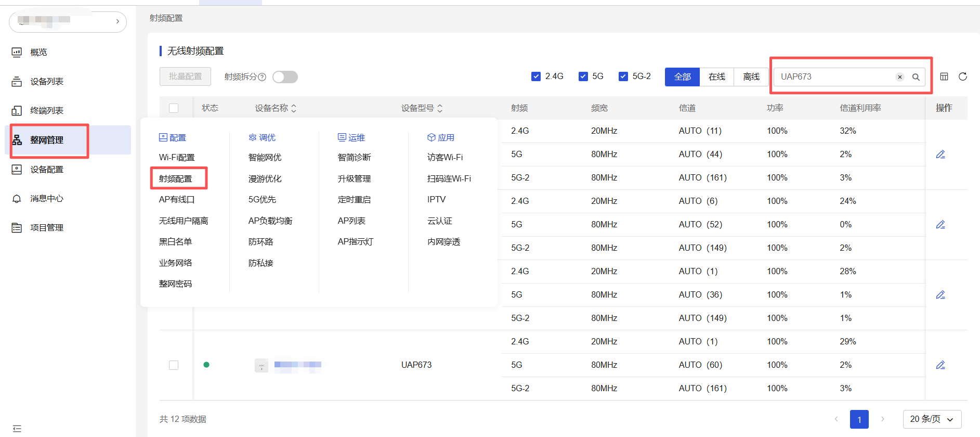Open the 20 条/页 page size dropdown
The width and height of the screenshot is (980, 437).
(932, 419)
